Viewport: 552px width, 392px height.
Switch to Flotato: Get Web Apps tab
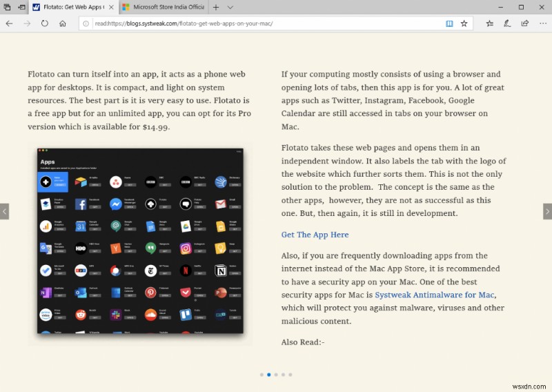click(73, 7)
